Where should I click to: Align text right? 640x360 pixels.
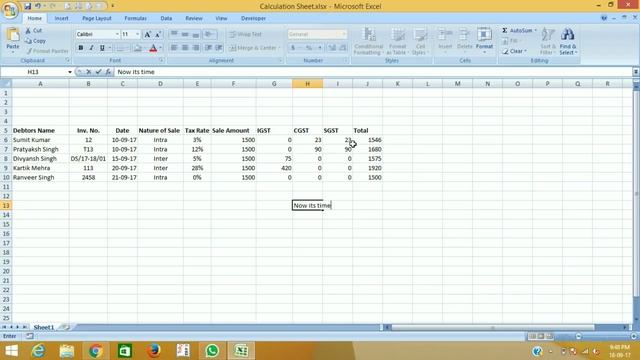[196, 48]
